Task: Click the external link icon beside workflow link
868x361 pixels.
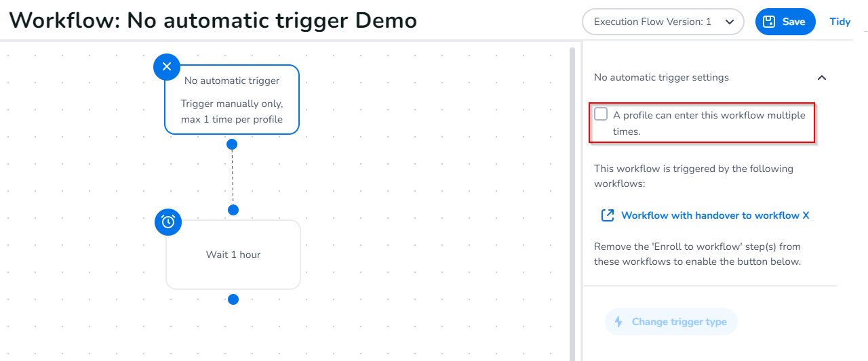Action: pyautogui.click(x=608, y=215)
